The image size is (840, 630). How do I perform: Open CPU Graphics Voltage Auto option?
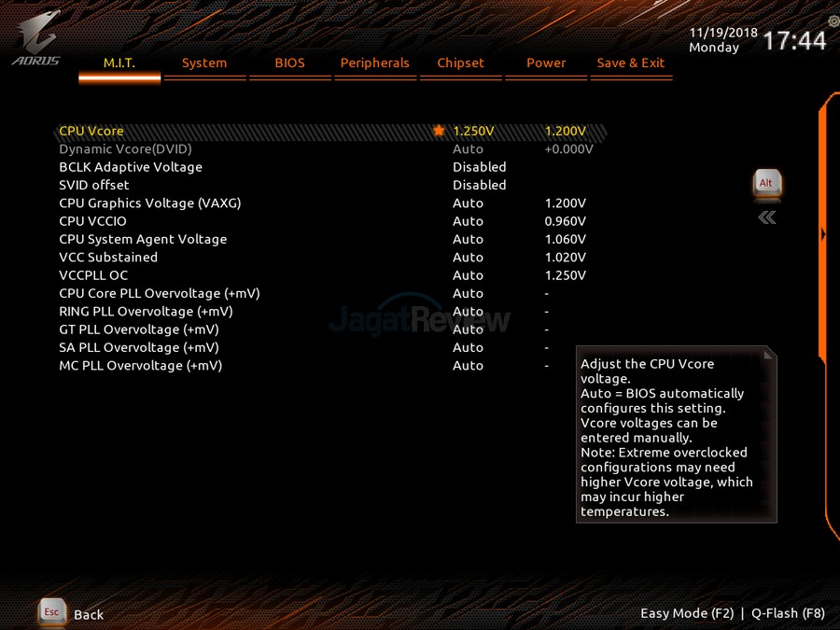(468, 203)
